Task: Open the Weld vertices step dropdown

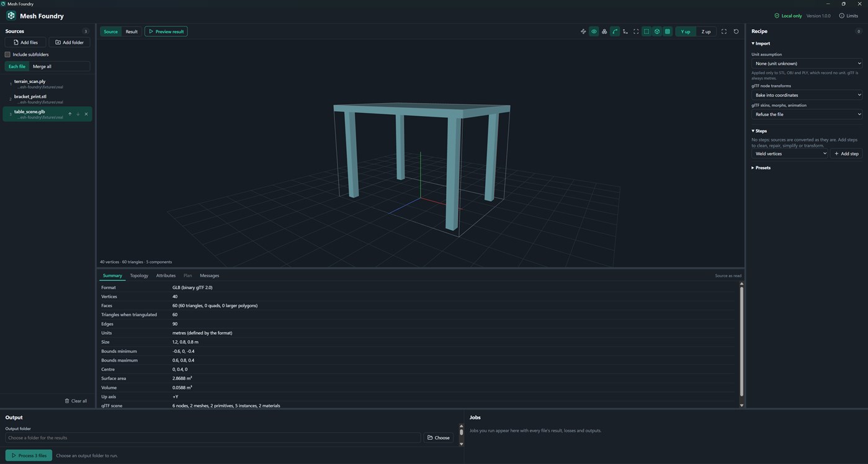Action: coord(790,153)
